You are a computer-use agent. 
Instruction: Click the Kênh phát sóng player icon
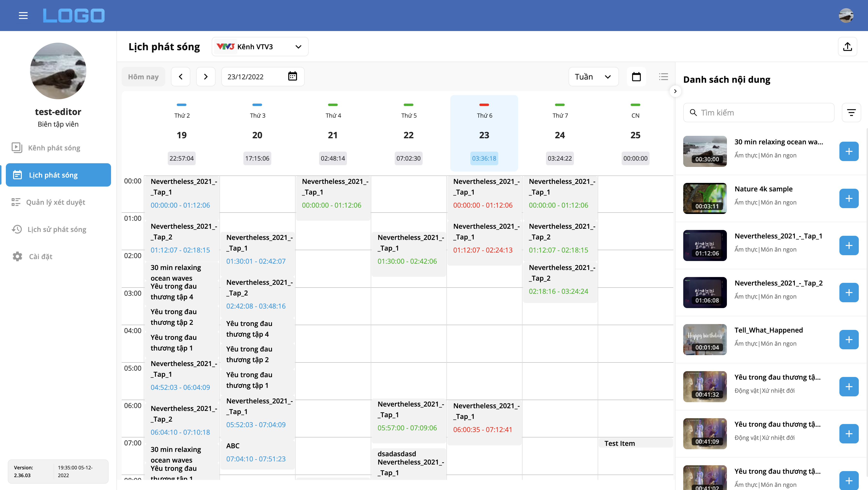click(x=17, y=147)
